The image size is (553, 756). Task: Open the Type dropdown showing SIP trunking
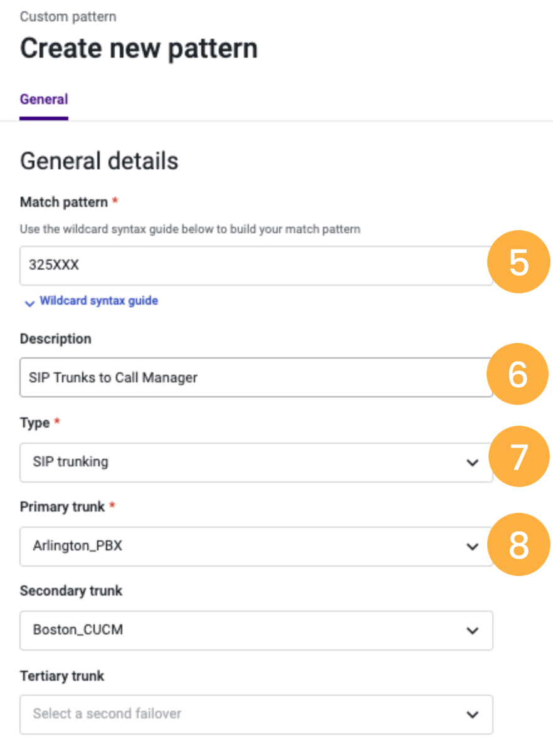pyautogui.click(x=256, y=463)
